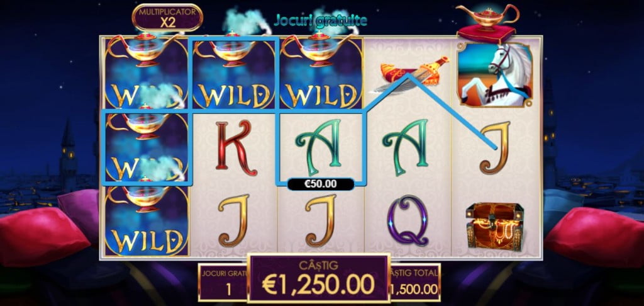The height and width of the screenshot is (306, 644).
Task: Click the dagger symbol on reel four
Action: point(414,74)
